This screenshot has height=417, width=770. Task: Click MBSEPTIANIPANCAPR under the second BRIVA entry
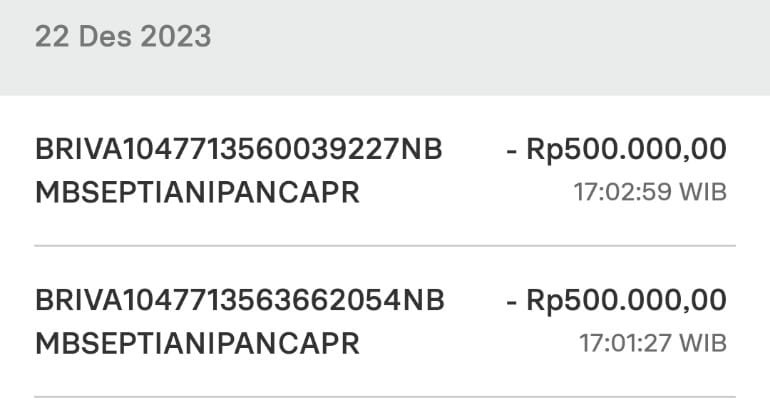(197, 343)
